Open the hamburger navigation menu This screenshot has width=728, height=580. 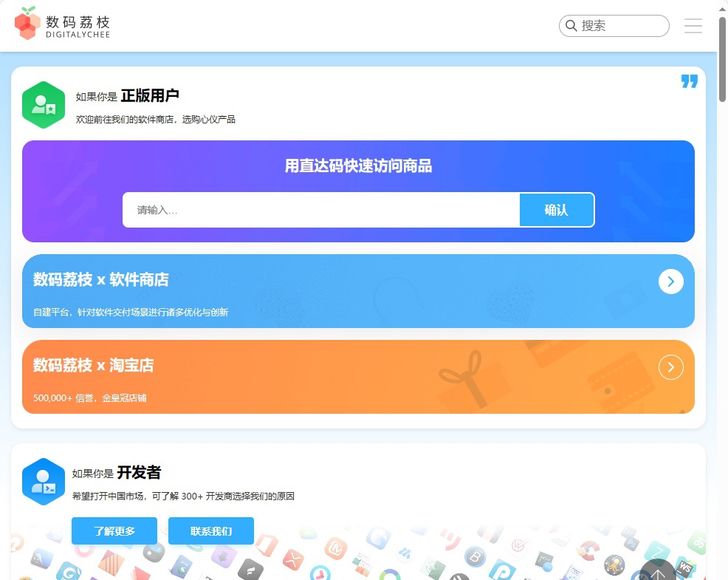click(x=693, y=25)
